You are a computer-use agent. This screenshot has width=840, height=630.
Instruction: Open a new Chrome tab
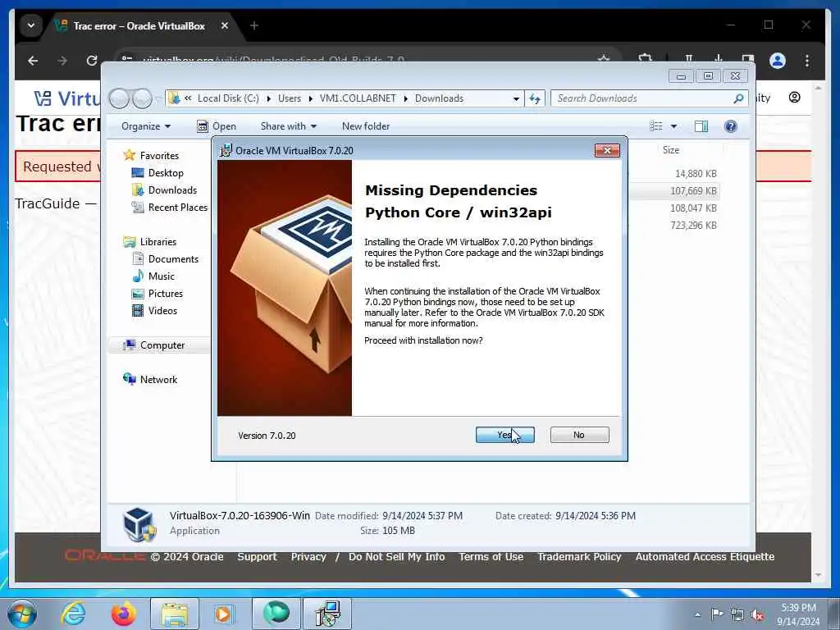254,25
